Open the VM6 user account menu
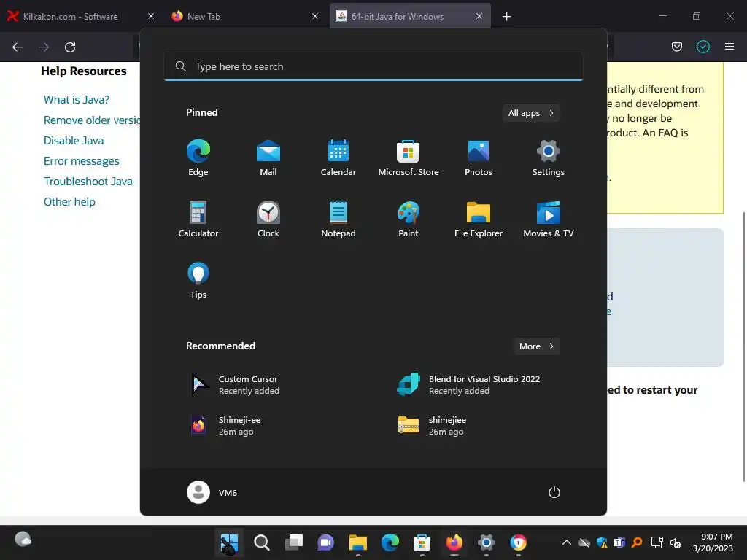Viewport: 747px width, 560px height. [x=212, y=492]
